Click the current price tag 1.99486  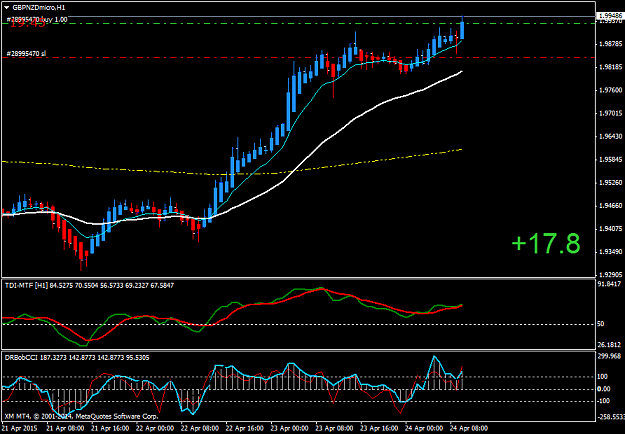[x=609, y=16]
